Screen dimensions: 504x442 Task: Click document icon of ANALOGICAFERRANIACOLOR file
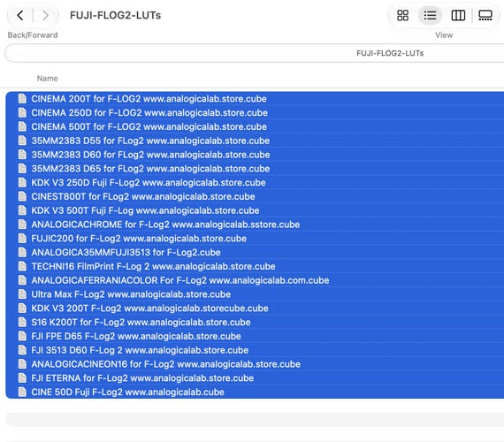click(22, 280)
